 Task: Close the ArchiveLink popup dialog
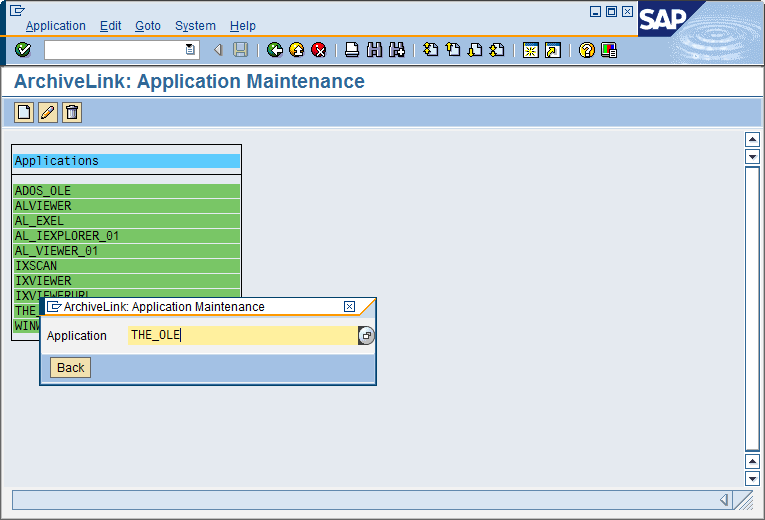349,307
